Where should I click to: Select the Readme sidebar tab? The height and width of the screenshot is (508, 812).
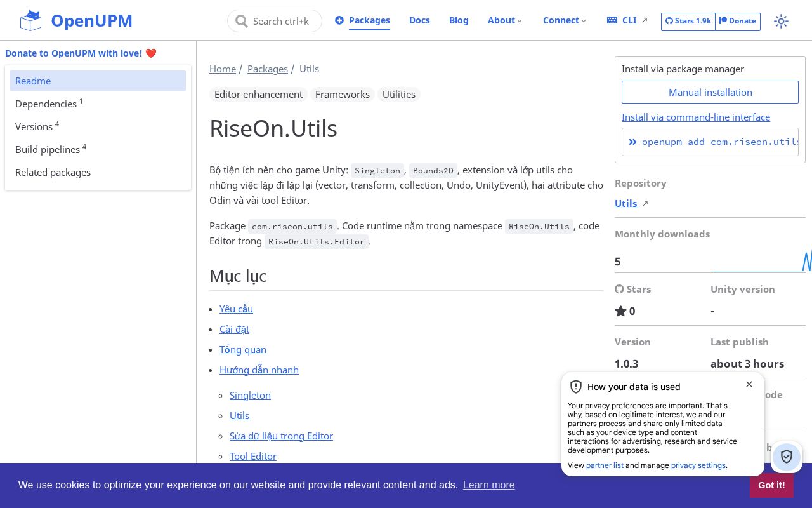click(98, 81)
